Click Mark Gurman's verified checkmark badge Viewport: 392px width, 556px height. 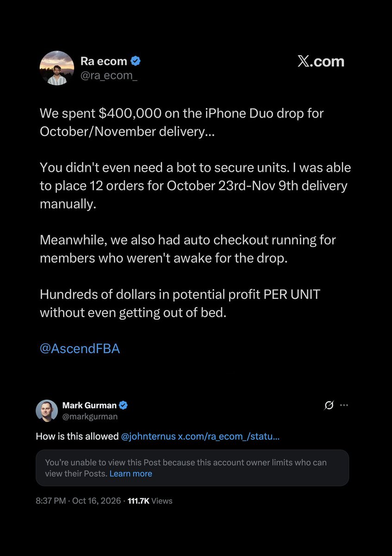(x=124, y=405)
